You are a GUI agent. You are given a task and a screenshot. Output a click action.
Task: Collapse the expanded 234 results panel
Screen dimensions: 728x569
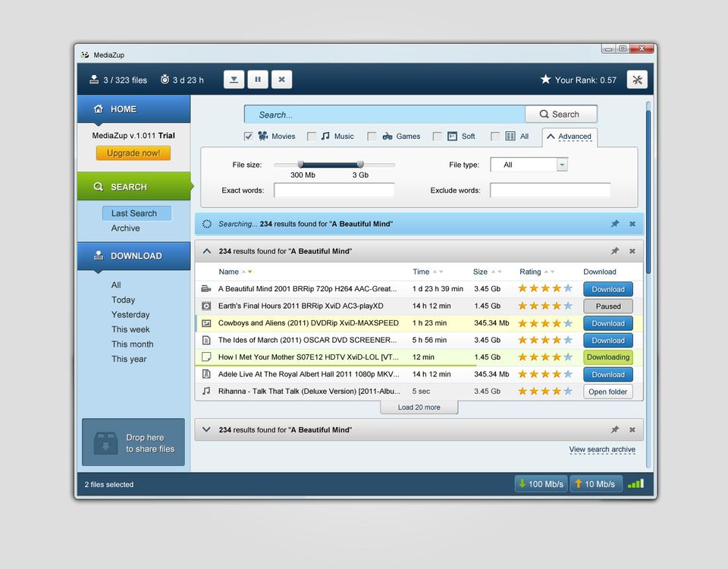click(207, 251)
